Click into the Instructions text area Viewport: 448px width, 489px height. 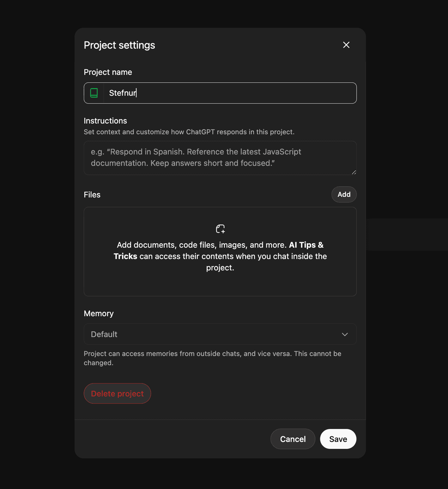220,158
